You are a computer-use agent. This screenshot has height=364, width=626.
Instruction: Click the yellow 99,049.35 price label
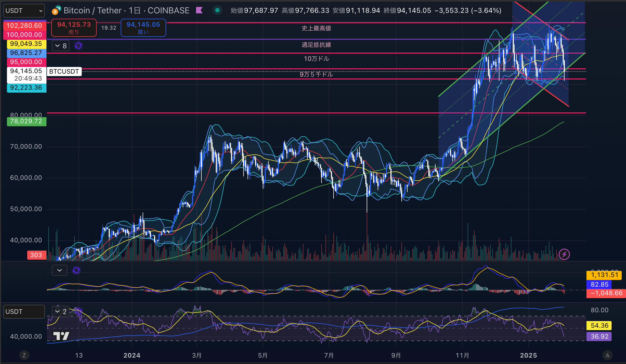[x=26, y=44]
